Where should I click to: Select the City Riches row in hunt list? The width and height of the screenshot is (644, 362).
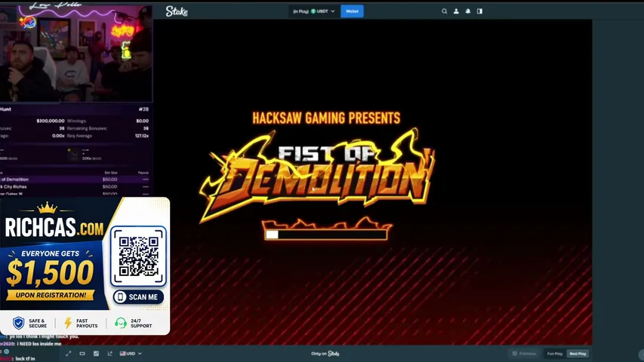74,187
